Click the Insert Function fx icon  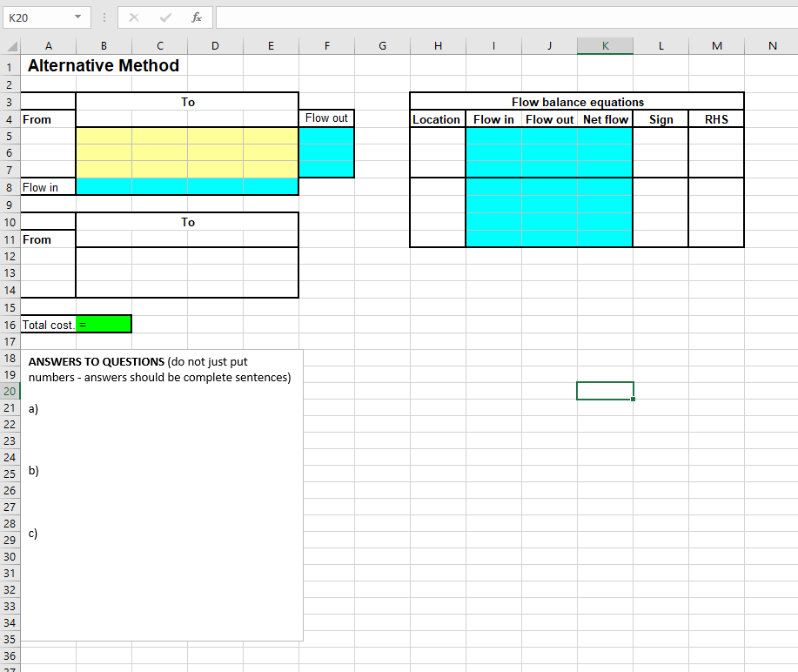pyautogui.click(x=197, y=17)
